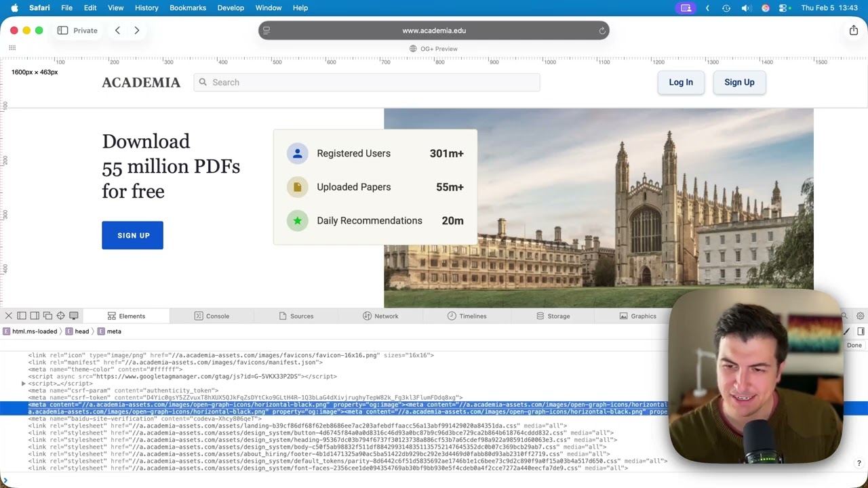Switch to the Storage tab
Image resolution: width=868 pixels, height=488 pixels.
point(553,316)
